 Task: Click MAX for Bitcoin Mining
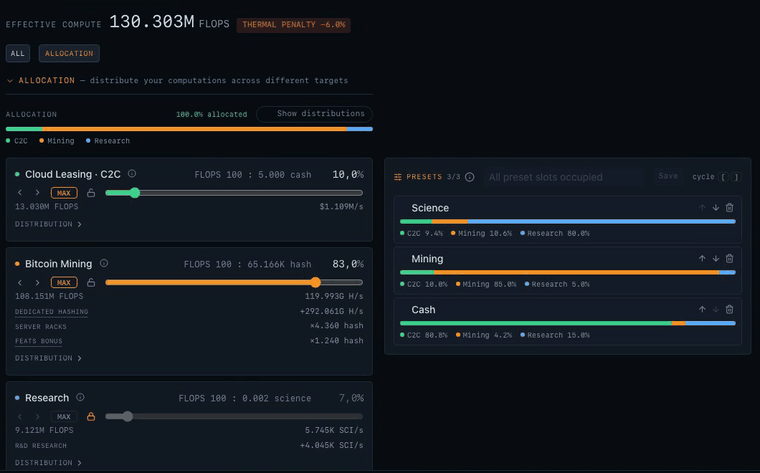click(64, 282)
